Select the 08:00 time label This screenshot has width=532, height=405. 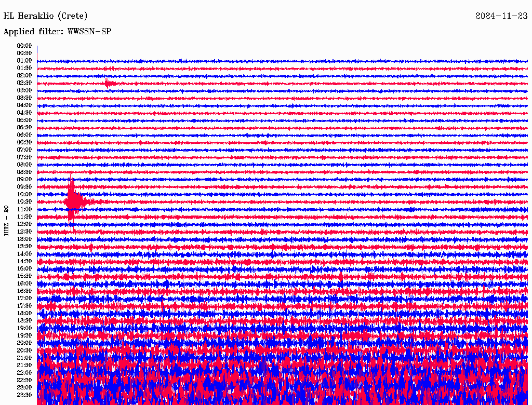(24, 165)
